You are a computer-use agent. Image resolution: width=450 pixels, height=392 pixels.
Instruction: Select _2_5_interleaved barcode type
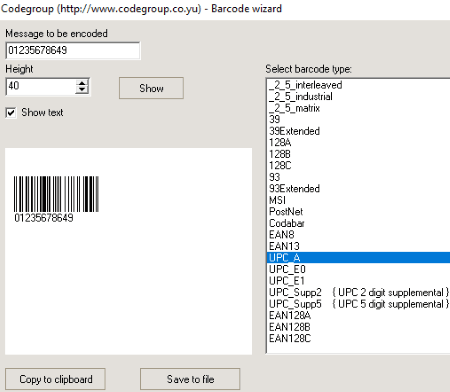359,85
